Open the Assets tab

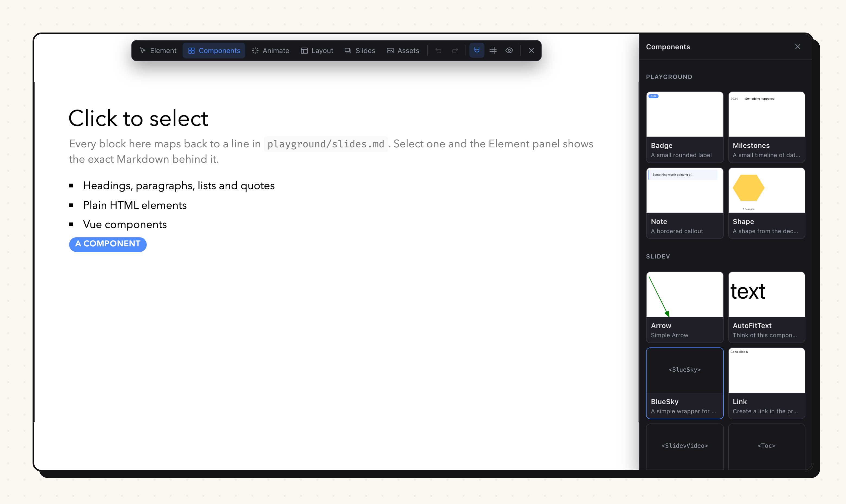(403, 51)
